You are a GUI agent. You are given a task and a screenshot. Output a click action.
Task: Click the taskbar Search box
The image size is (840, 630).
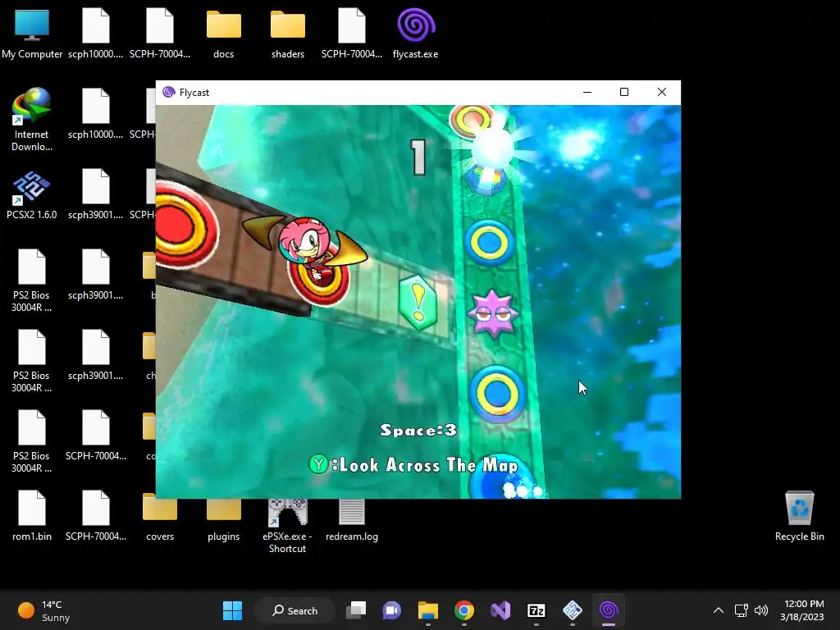tap(295, 610)
